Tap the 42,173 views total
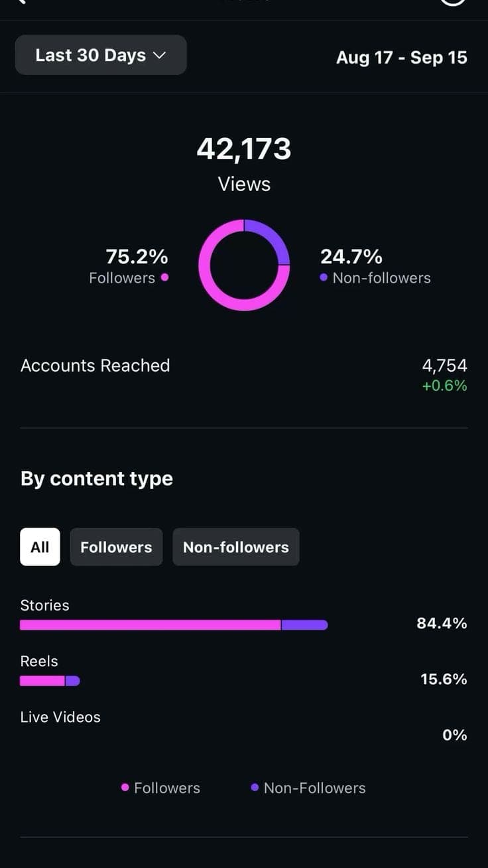488x868 pixels. (x=244, y=149)
